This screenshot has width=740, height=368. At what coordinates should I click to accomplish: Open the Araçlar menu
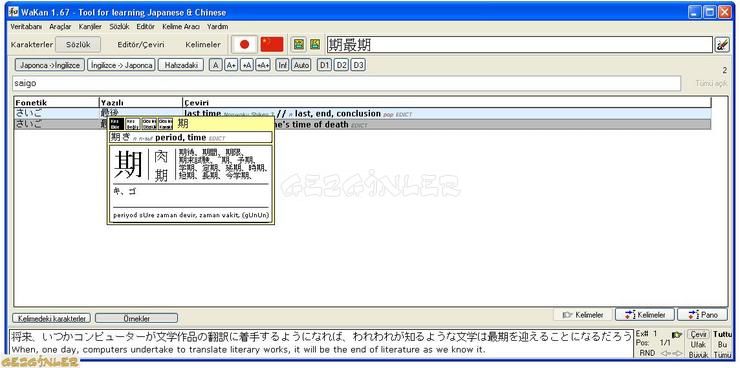coord(60,27)
